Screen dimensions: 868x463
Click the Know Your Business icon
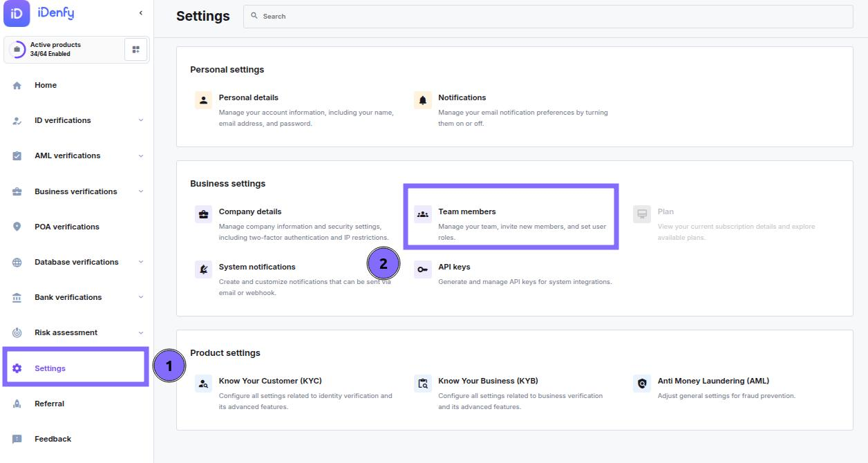[422, 384]
